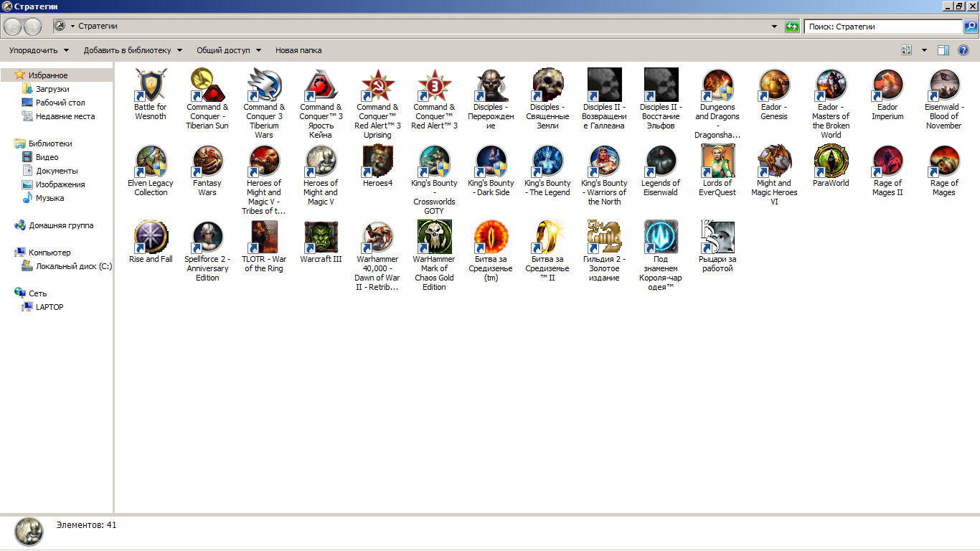This screenshot has width=980, height=551.
Task: Expand the Общий доступ menu
Action: coord(229,50)
